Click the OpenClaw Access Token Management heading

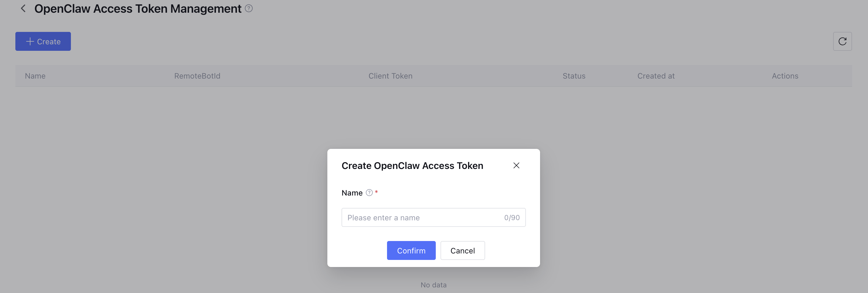pyautogui.click(x=138, y=9)
